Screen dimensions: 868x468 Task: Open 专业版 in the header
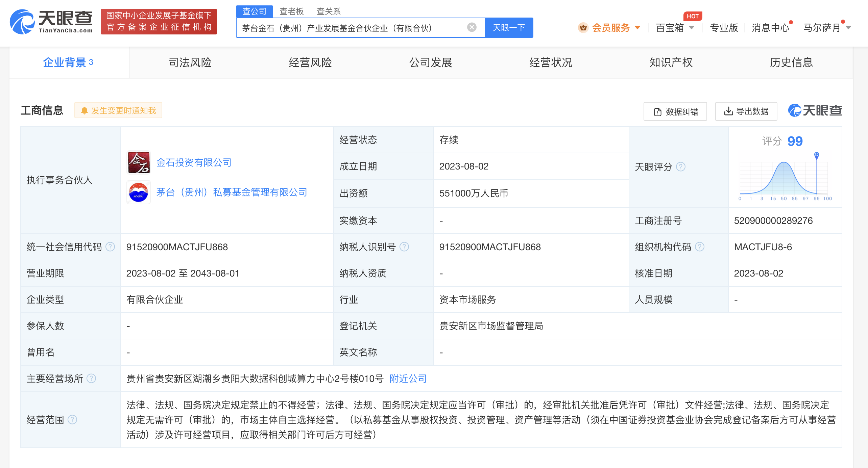tap(724, 28)
